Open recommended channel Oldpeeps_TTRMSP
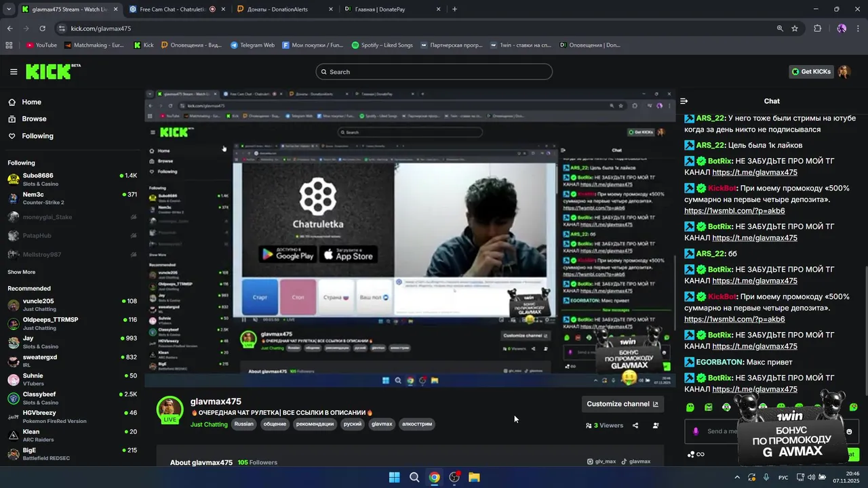 pyautogui.click(x=71, y=323)
